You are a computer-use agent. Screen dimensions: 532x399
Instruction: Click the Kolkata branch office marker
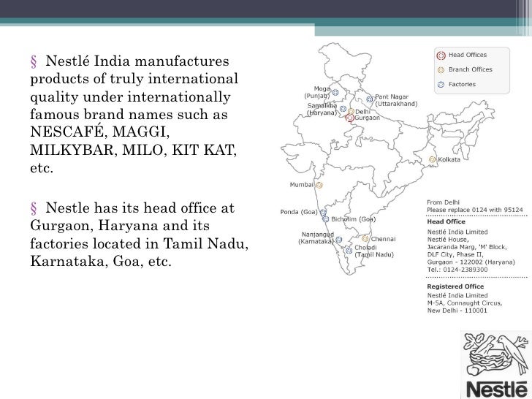point(432,159)
